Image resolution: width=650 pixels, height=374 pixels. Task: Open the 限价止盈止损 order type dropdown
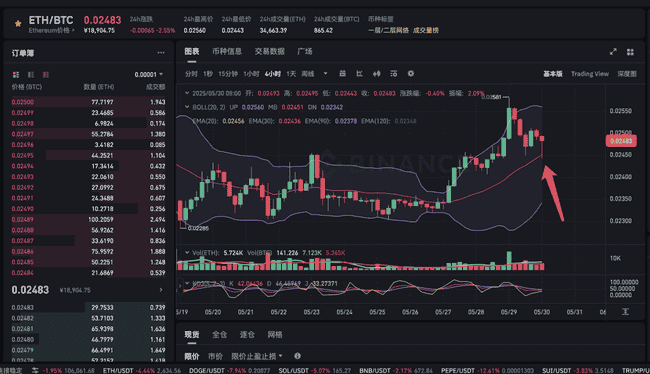tap(257, 356)
